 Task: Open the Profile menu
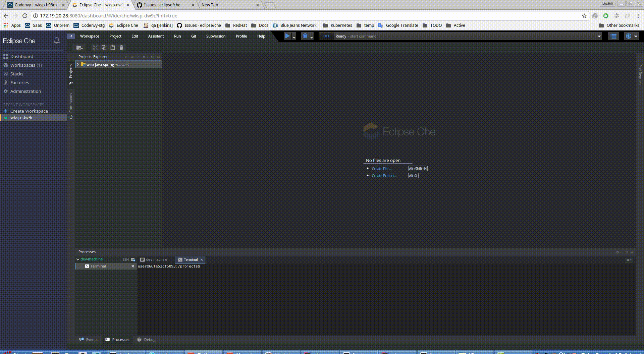[241, 36]
